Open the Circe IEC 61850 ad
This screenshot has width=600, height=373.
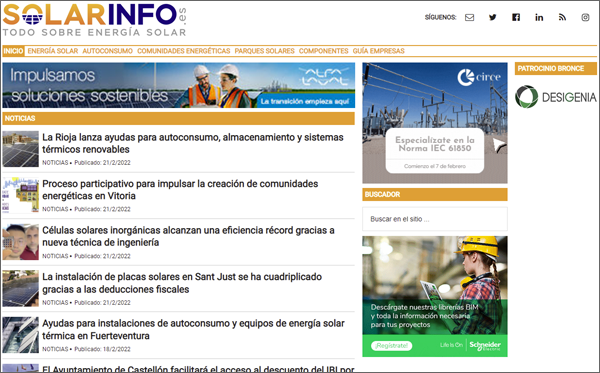point(435,123)
